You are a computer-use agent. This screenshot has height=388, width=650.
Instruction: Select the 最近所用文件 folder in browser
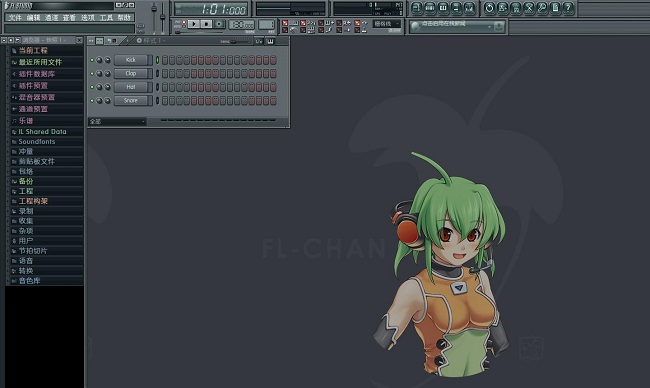(x=40, y=62)
